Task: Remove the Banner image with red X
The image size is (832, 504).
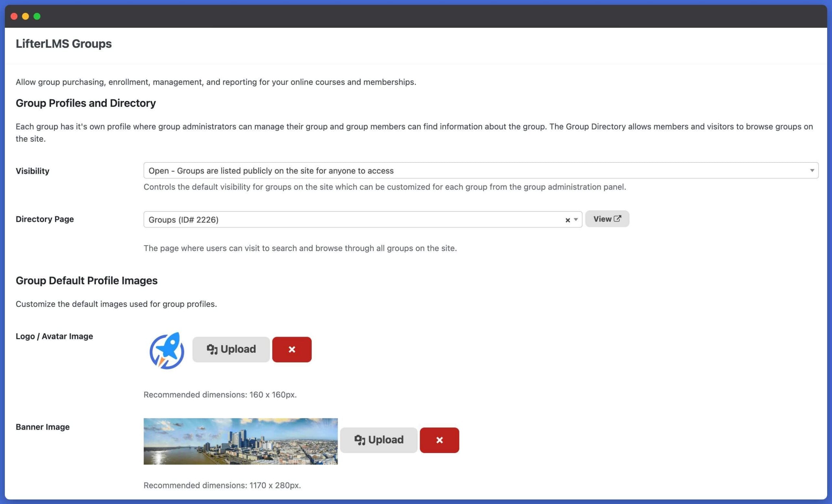Action: (x=439, y=440)
